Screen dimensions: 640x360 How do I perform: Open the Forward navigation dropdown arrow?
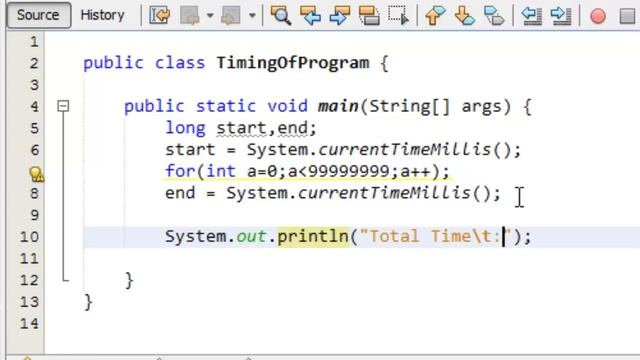click(252, 16)
